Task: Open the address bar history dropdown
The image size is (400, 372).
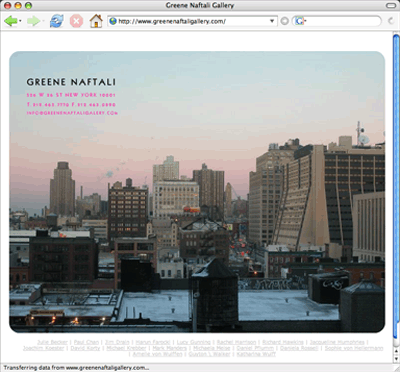Action: tap(272, 21)
